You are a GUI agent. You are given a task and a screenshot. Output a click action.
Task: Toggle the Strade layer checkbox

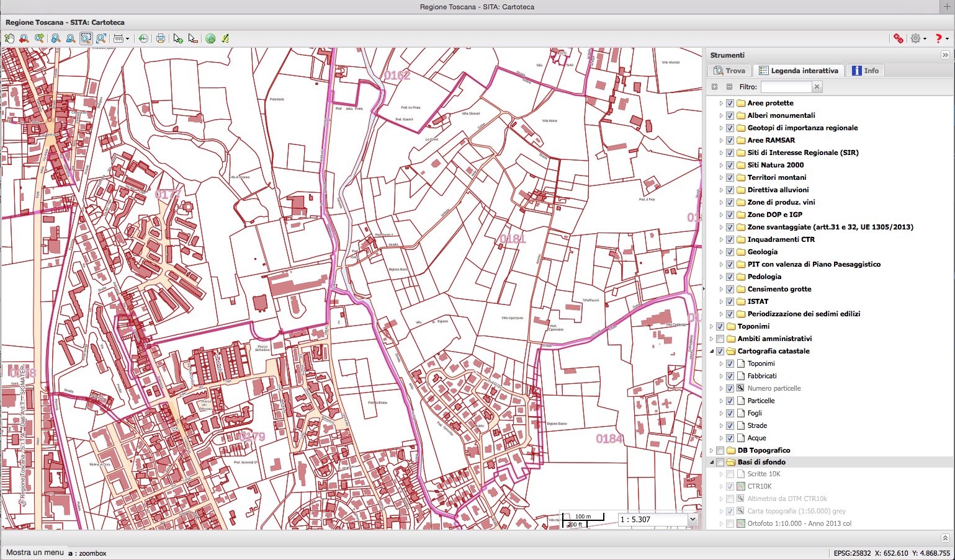point(730,425)
